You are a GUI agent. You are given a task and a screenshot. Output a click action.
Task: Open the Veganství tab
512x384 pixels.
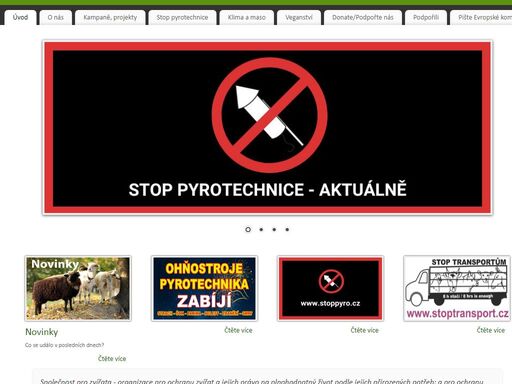coord(299,17)
